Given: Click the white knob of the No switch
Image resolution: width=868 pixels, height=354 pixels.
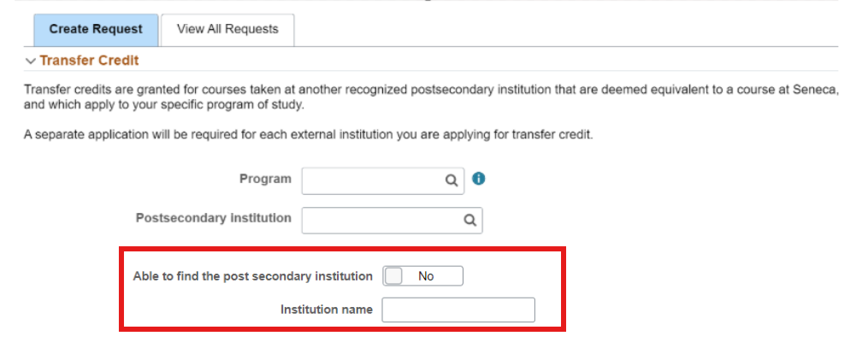Looking at the screenshot, I should click(394, 276).
